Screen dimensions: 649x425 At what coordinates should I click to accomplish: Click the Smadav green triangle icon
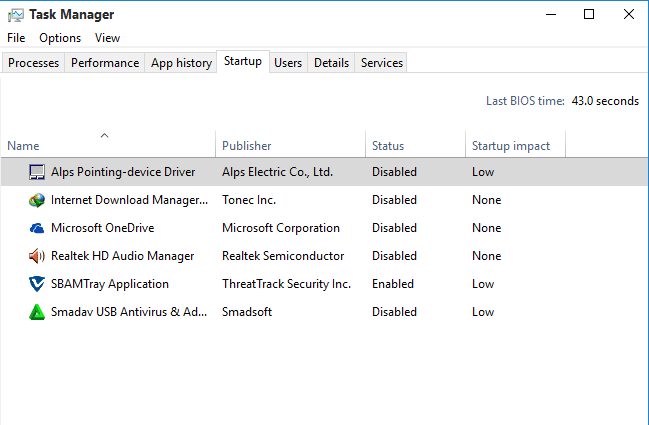click(37, 312)
